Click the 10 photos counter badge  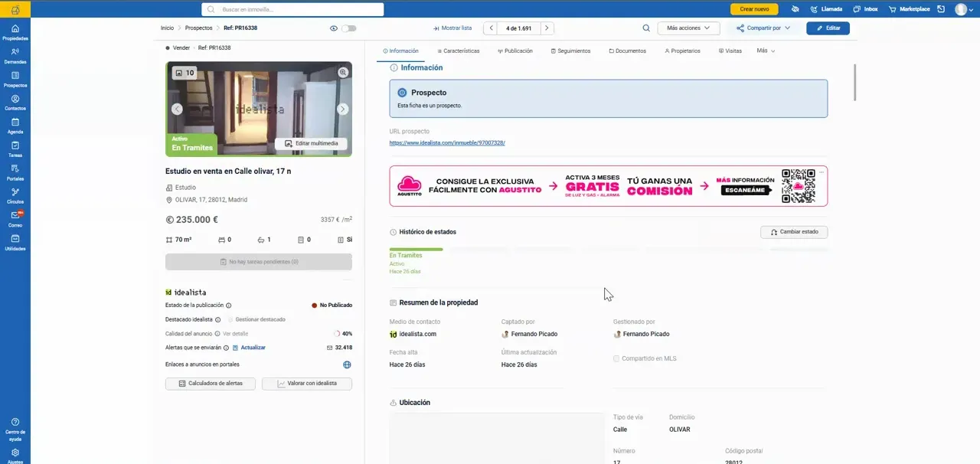pos(185,73)
